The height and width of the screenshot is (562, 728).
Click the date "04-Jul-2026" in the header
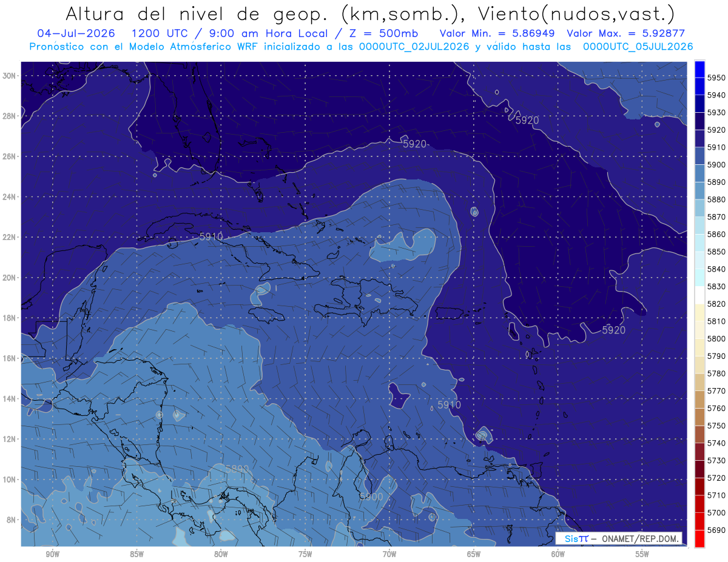coord(76,33)
